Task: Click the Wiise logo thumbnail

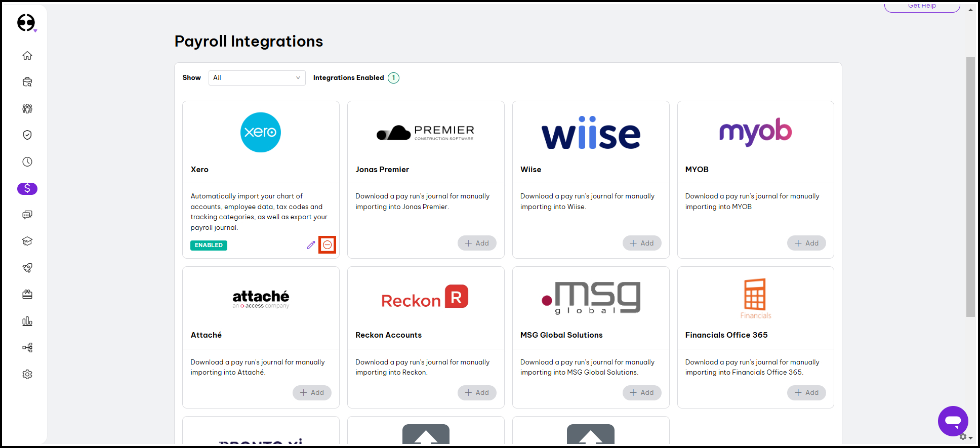Action: (590, 133)
